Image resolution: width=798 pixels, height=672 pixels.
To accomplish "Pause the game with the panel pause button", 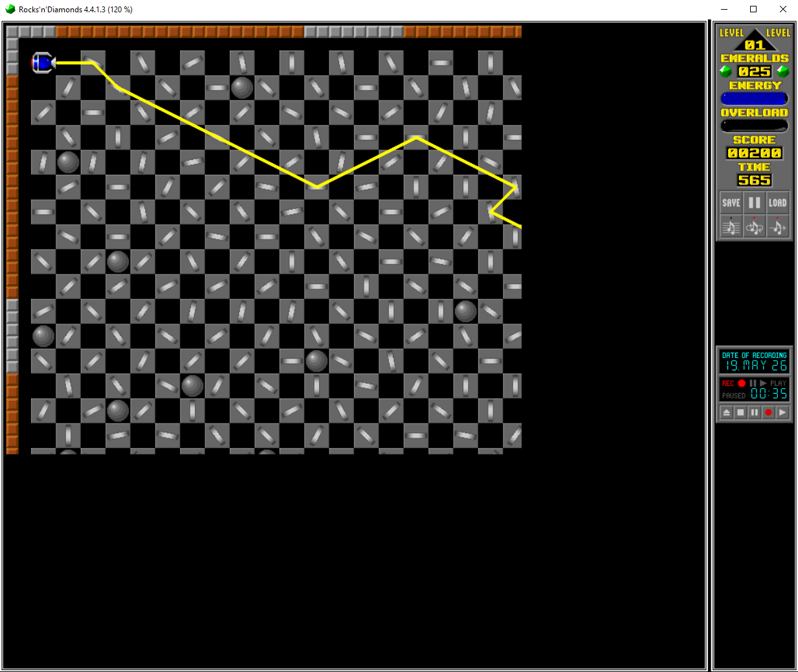I will [754, 203].
